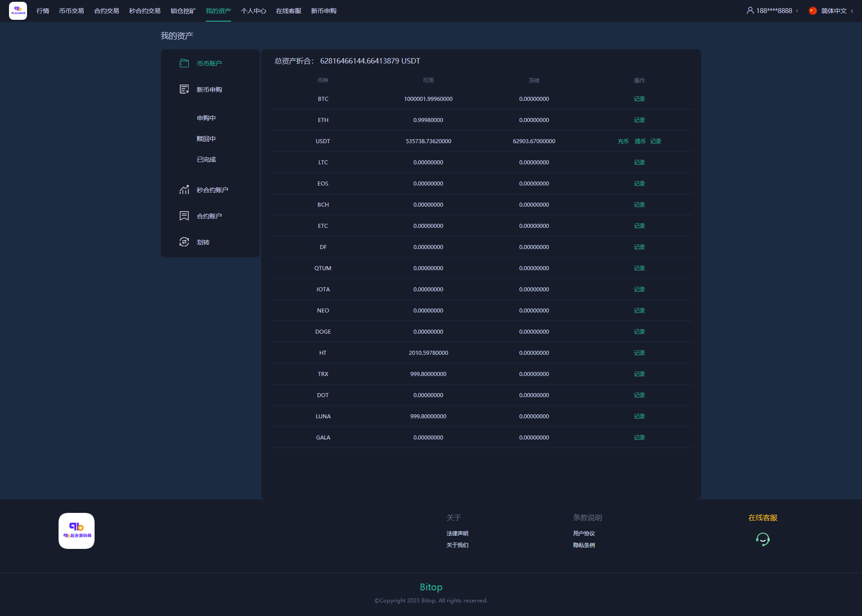
Task: Select 秒合约交易 in the navigation bar
Action: tap(145, 11)
